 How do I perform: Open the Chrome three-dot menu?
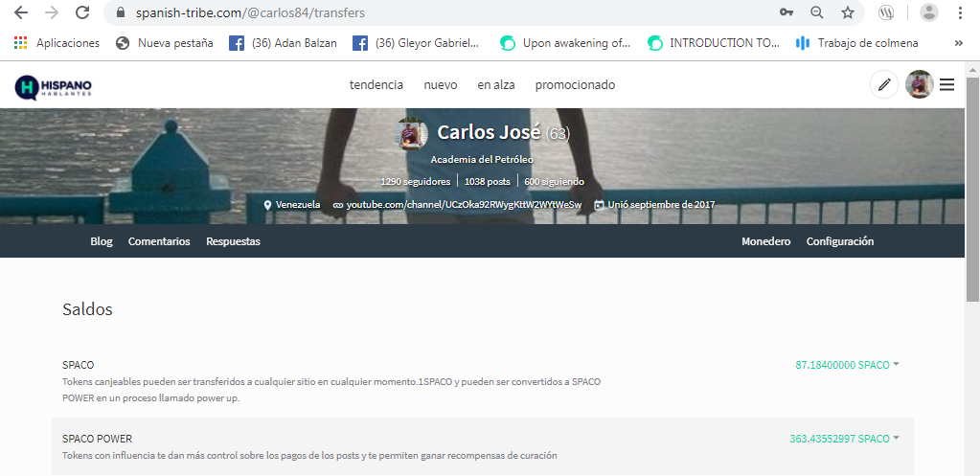click(x=960, y=12)
